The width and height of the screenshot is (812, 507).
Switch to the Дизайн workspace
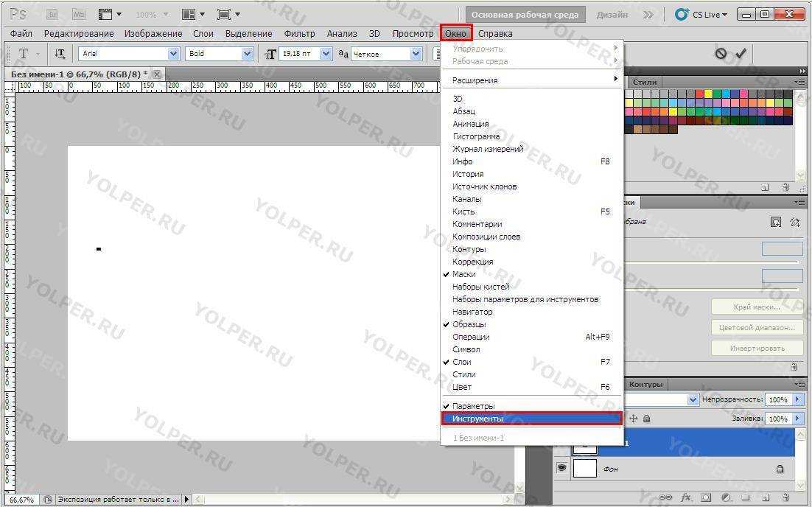[x=612, y=15]
